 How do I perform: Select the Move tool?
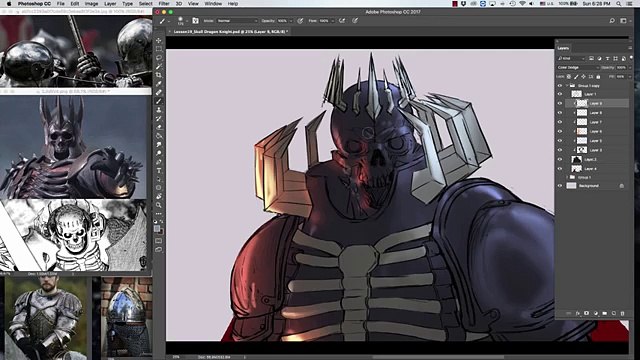158,40
